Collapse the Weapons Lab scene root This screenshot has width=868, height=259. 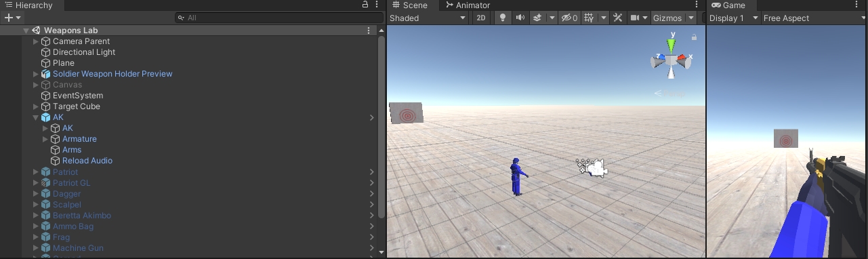[x=26, y=31]
